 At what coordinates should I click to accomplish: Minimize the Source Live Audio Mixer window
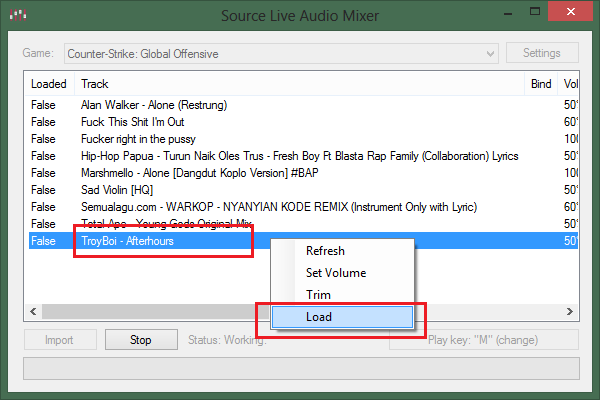coord(508,14)
